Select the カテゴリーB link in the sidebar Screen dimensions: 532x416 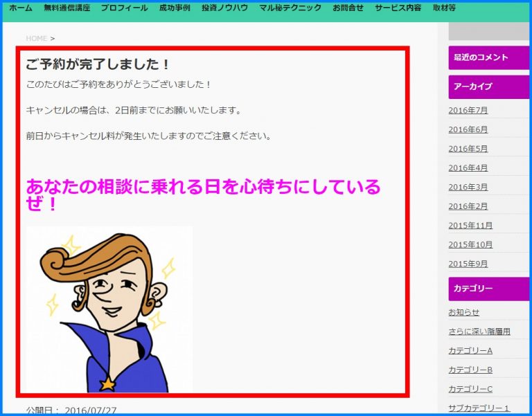(x=470, y=370)
